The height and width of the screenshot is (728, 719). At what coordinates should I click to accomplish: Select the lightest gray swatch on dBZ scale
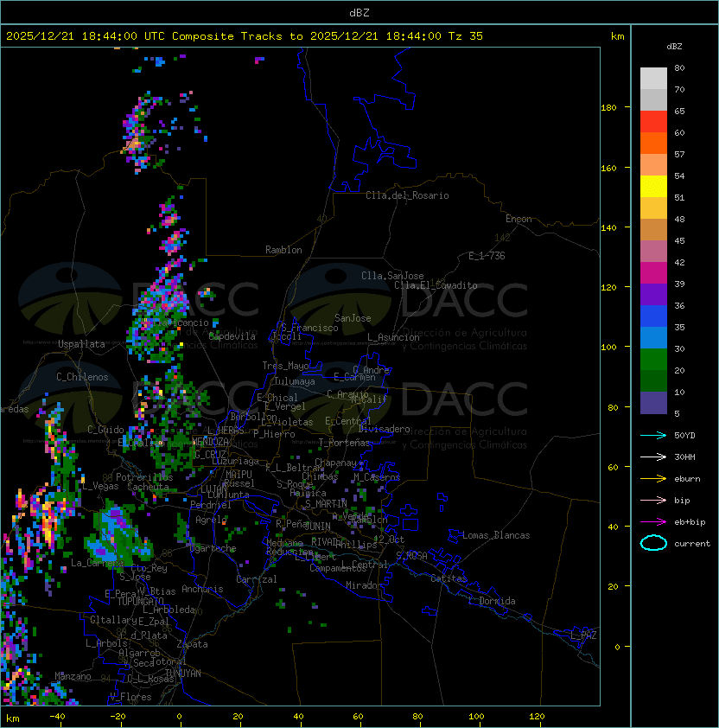[x=653, y=79]
